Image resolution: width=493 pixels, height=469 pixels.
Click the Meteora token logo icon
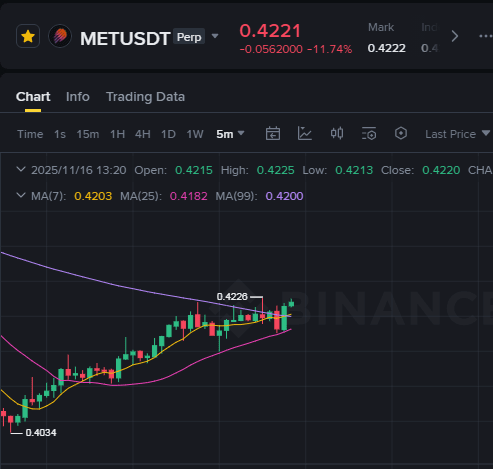pyautogui.click(x=60, y=36)
